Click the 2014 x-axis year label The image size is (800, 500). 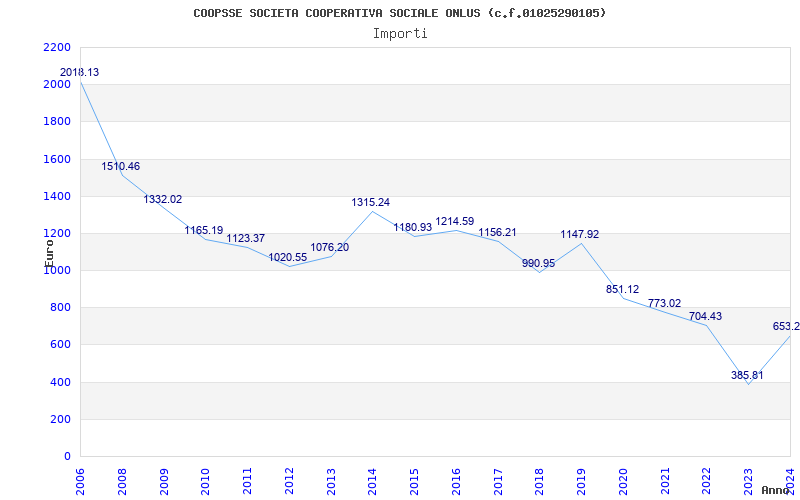pyautogui.click(x=372, y=481)
